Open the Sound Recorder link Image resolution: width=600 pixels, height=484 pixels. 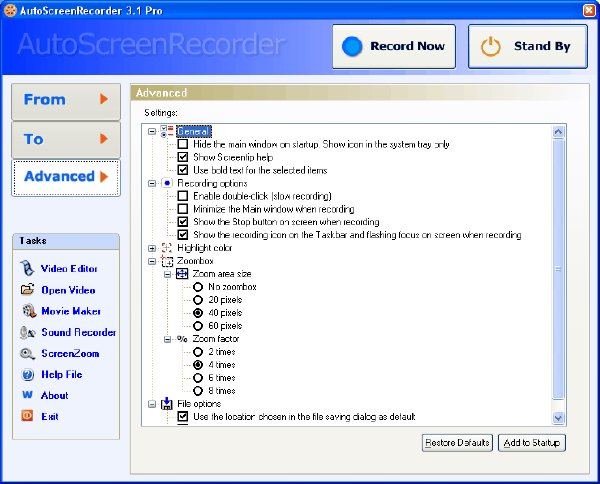(78, 332)
